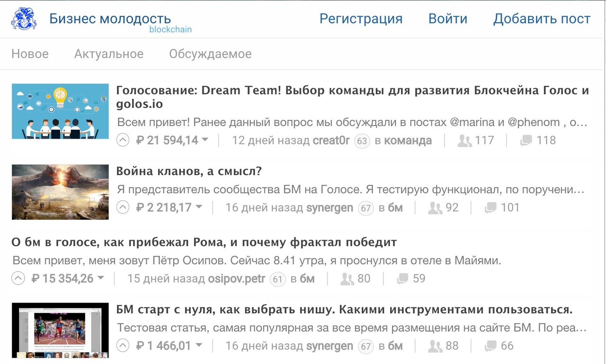Open бм tag on osipov.petr post
The width and height of the screenshot is (606, 364).
307,279
